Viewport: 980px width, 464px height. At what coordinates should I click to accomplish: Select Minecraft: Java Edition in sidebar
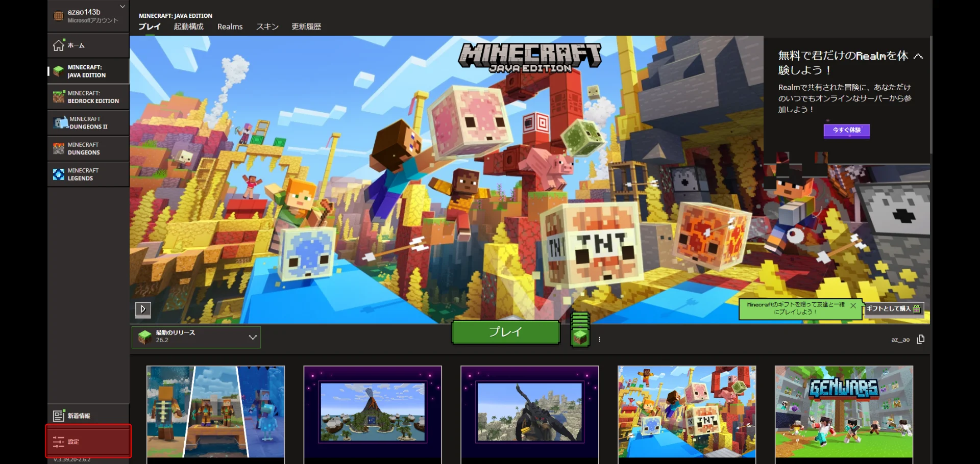(x=88, y=71)
